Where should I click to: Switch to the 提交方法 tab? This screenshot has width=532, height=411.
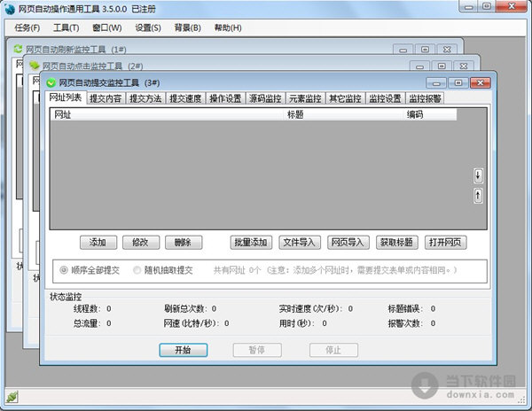tap(145, 98)
